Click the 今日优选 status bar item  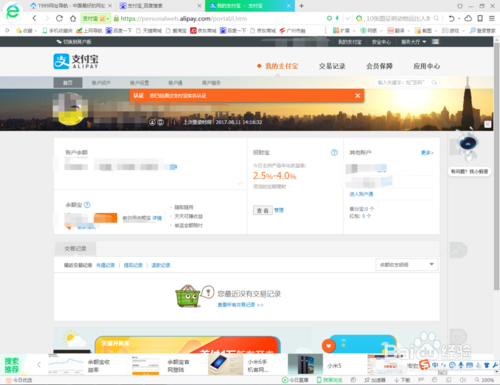[x=20, y=380]
